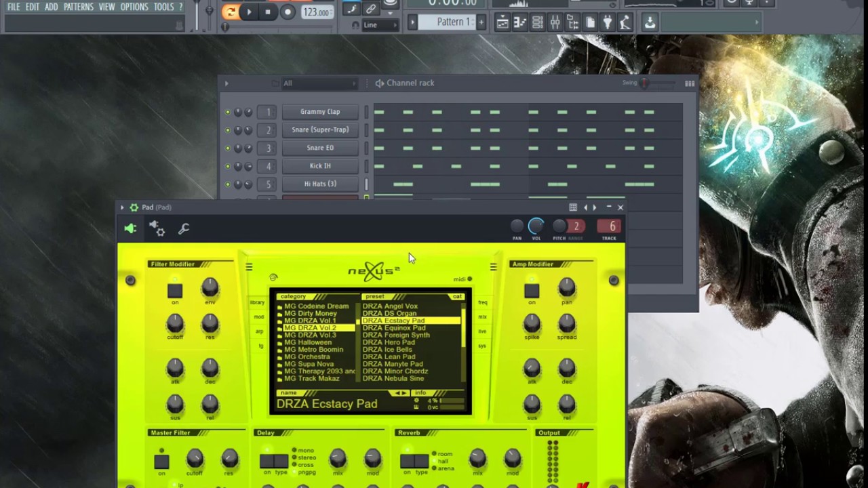Open the PATTERNS menu
This screenshot has width=868, height=488.
tap(79, 7)
